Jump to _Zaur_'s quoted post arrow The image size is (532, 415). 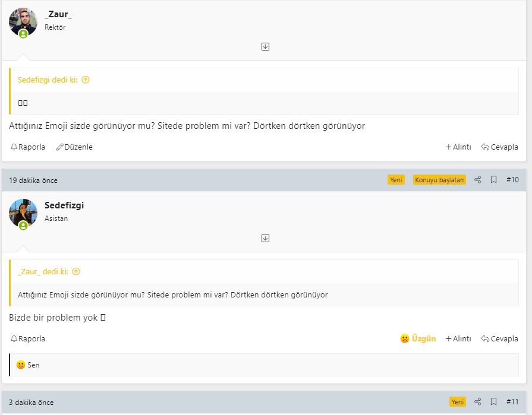click(x=76, y=271)
